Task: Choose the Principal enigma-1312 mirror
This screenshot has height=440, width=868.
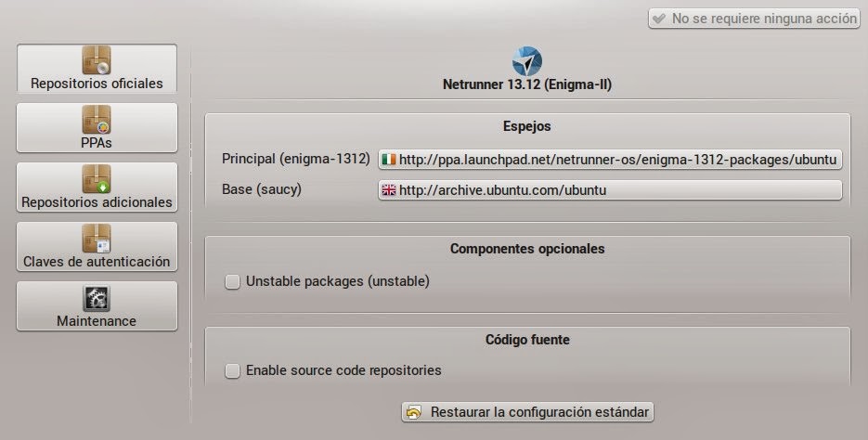Action: coord(610,160)
